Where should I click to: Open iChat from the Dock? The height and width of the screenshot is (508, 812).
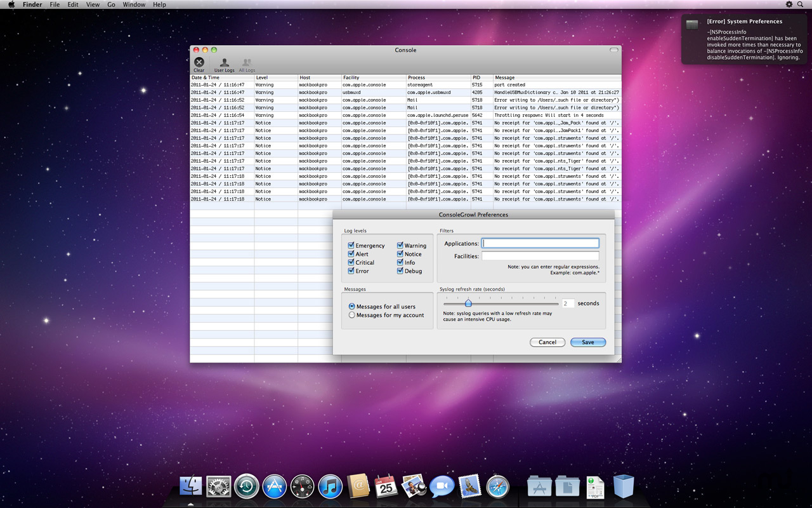pyautogui.click(x=442, y=487)
